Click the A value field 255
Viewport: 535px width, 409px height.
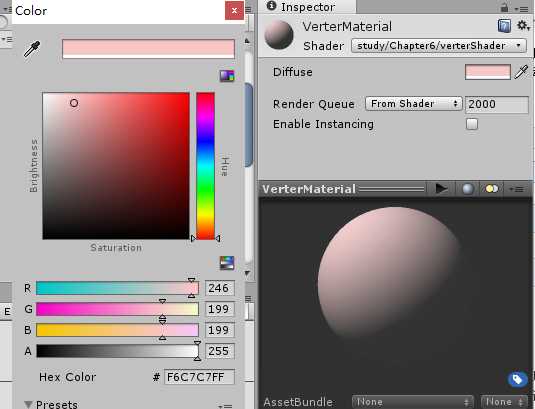pos(219,351)
